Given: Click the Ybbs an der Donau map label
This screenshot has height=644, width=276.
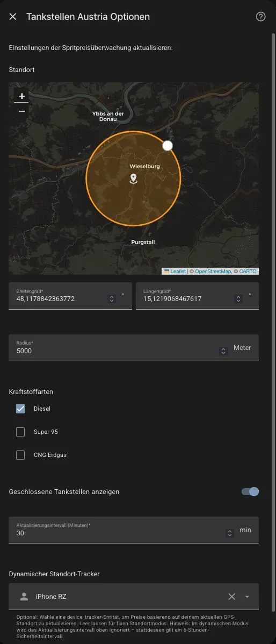Looking at the screenshot, I should (x=108, y=116).
